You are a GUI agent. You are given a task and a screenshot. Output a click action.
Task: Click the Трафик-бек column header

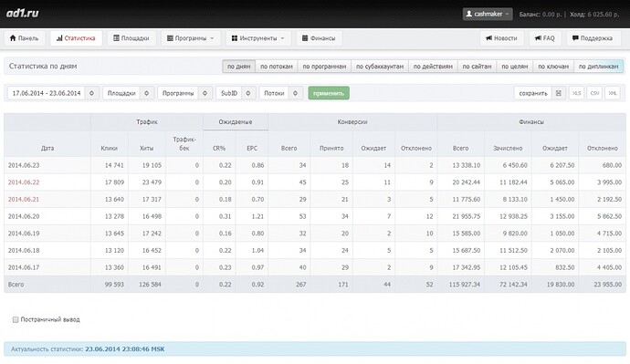click(x=184, y=143)
